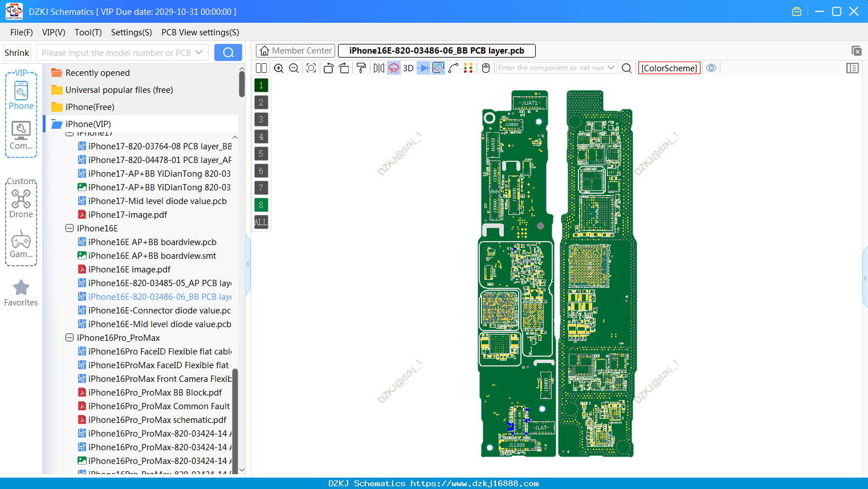This screenshot has width=868, height=489.
Task: Select the Phone category icon
Action: coord(21,95)
